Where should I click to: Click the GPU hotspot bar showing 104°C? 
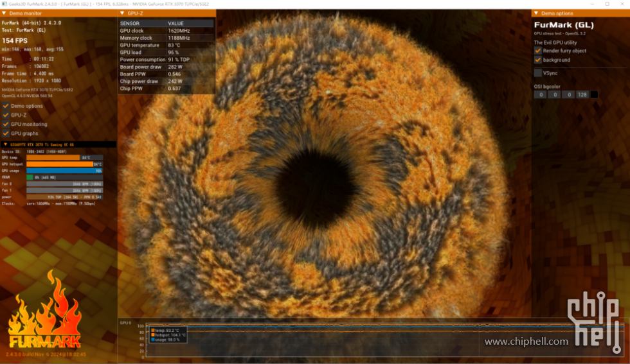(x=65, y=164)
